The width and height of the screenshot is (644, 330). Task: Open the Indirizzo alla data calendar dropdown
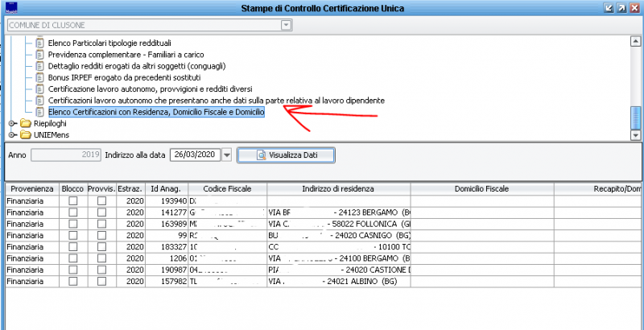click(x=226, y=155)
